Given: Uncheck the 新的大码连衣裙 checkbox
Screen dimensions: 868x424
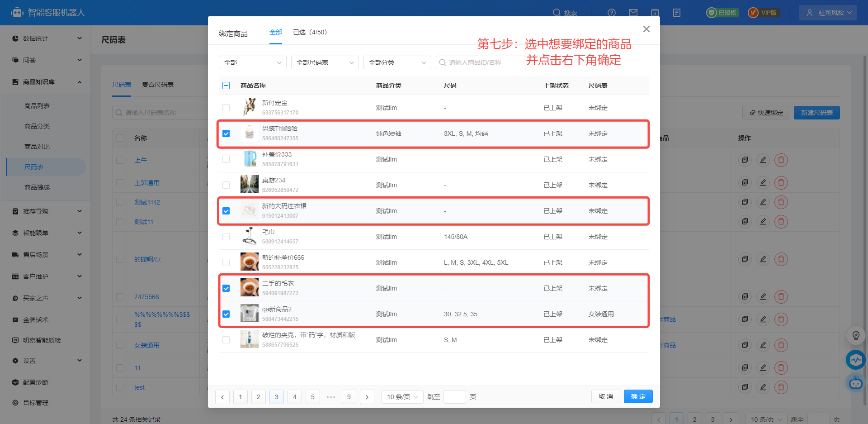Looking at the screenshot, I should tap(226, 211).
